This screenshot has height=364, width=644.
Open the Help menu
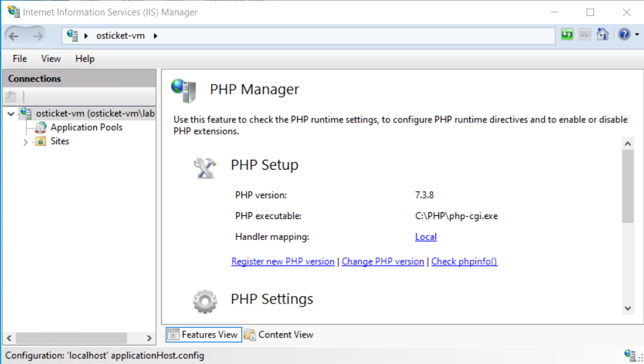coord(85,59)
